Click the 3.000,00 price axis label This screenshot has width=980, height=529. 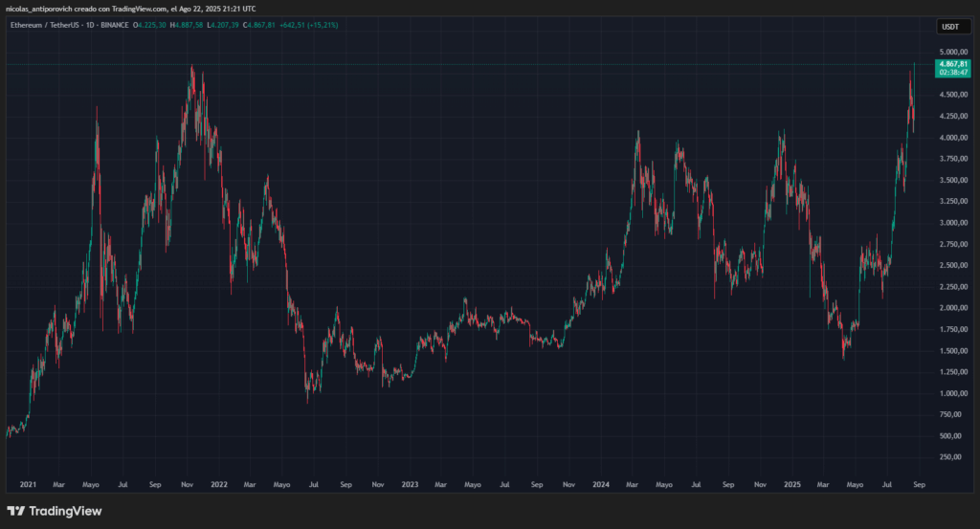pos(953,223)
